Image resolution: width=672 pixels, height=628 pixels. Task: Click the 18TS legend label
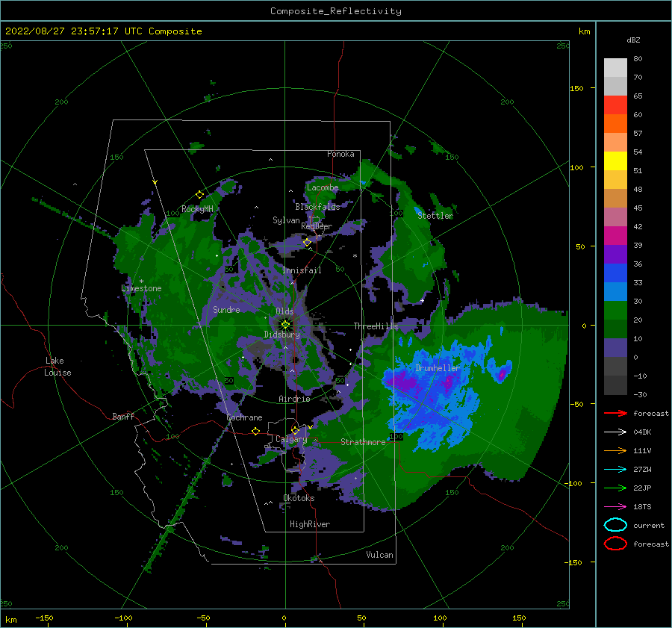pos(642,507)
